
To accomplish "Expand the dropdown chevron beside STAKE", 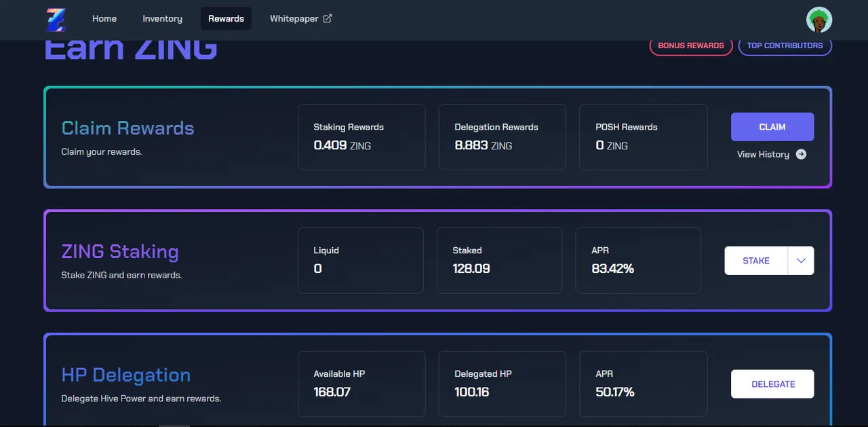I will click(801, 261).
